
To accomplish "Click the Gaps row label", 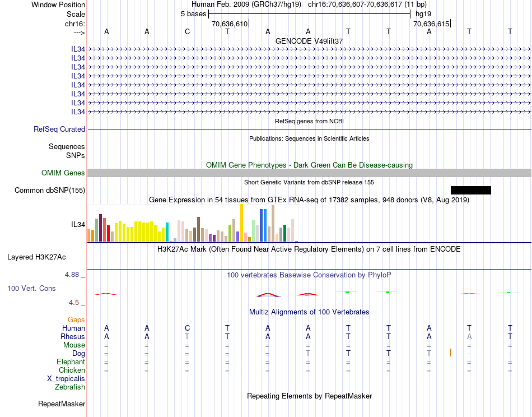I will pyautogui.click(x=76, y=319).
